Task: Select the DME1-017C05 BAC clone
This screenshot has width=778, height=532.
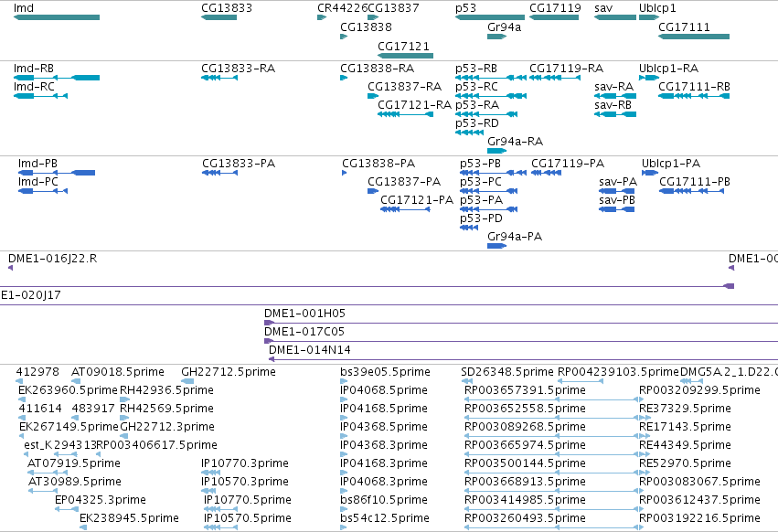Action: click(521, 342)
